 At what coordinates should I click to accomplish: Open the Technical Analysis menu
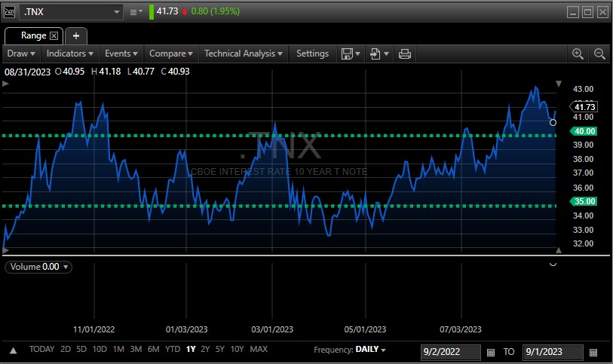(244, 54)
